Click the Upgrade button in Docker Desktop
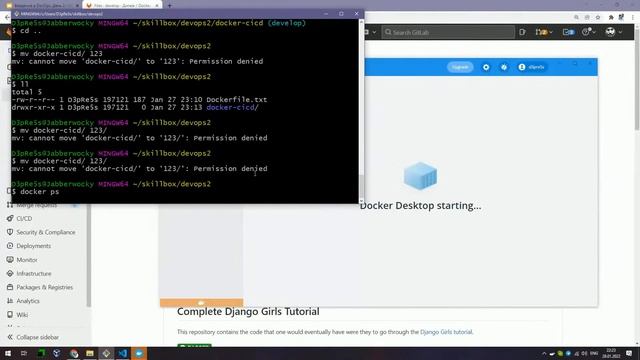 pyautogui.click(x=460, y=67)
